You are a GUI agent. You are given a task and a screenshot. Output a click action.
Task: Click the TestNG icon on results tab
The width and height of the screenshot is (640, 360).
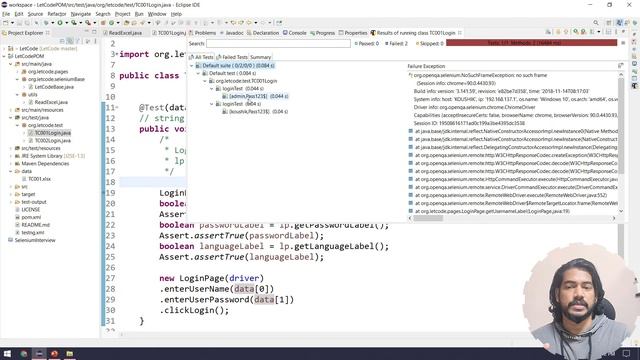pos(373,33)
